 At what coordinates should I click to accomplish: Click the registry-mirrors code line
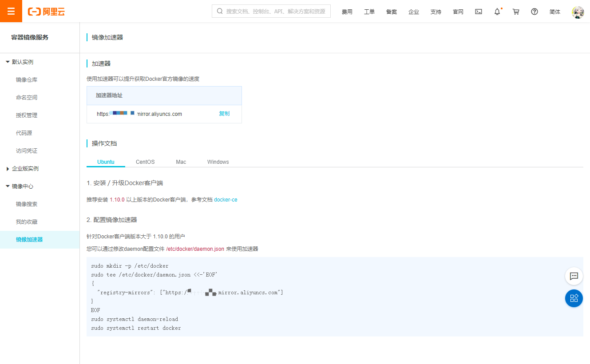pyautogui.click(x=190, y=293)
